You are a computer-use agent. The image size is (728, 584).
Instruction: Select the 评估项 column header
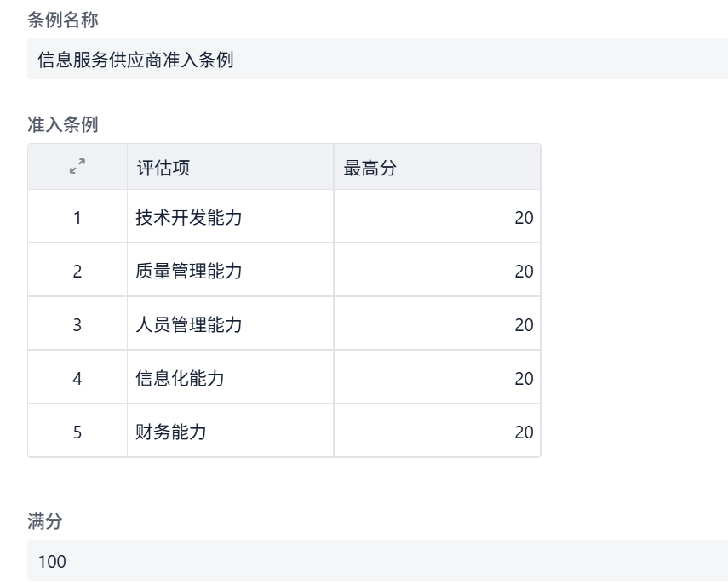coord(230,168)
